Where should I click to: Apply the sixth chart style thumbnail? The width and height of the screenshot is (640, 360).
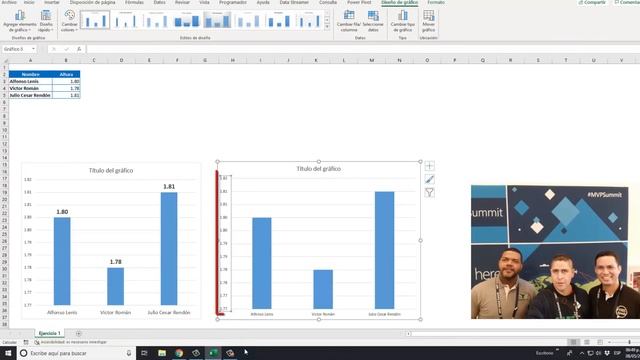(248, 20)
